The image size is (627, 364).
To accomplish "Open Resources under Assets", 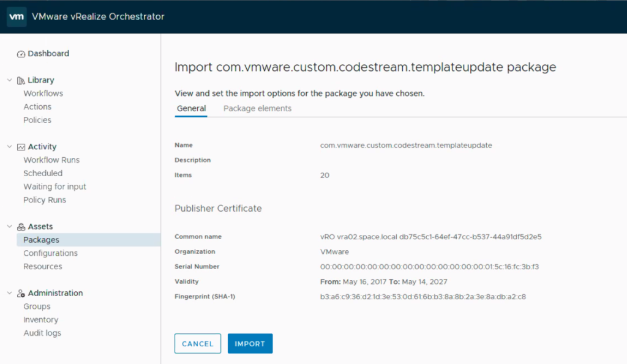I will 42,267.
